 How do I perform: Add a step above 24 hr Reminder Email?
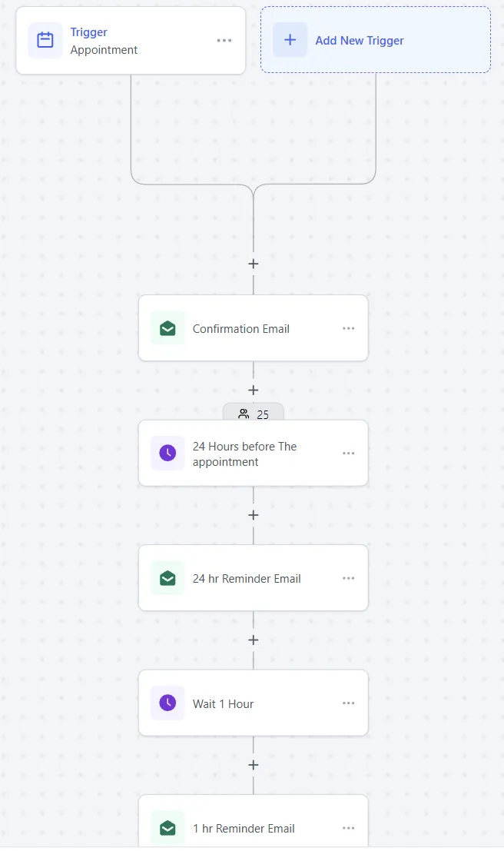(x=254, y=515)
